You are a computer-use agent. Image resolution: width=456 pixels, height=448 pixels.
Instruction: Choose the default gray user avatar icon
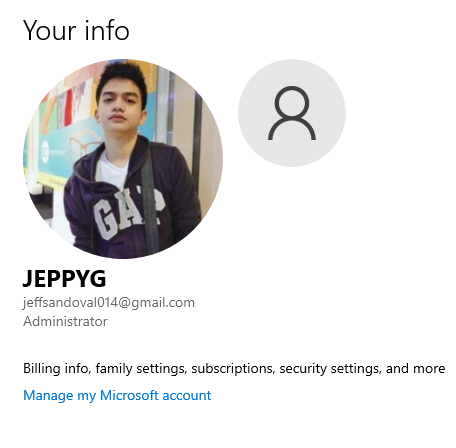point(292,113)
